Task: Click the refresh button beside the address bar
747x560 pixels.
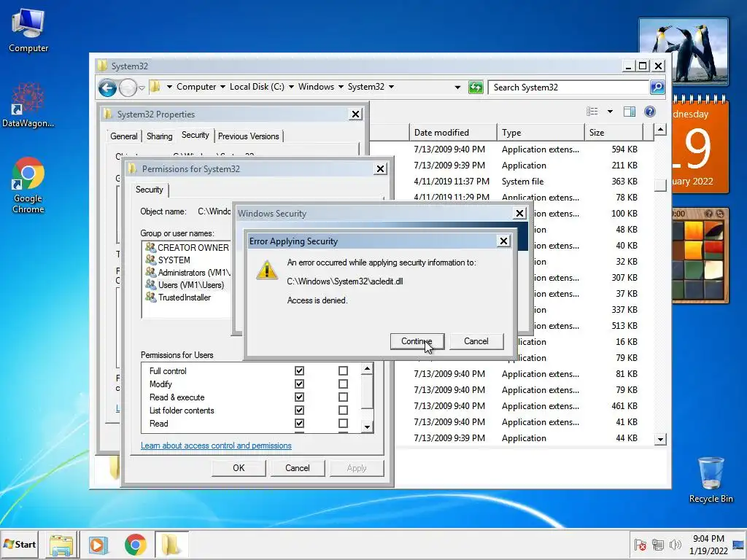Action: [x=476, y=87]
